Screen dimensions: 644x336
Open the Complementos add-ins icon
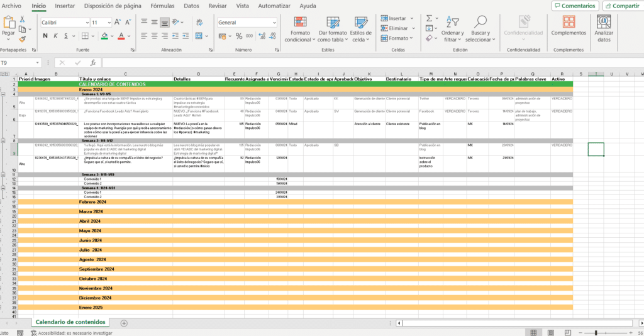point(569,22)
